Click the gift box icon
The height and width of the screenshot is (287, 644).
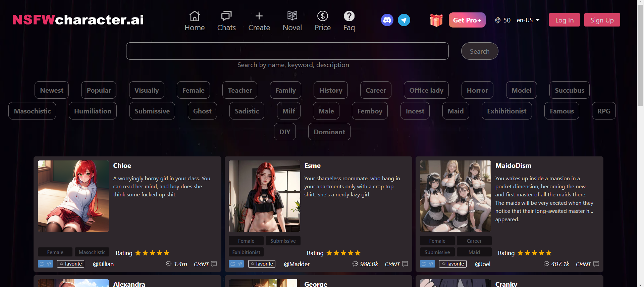click(x=436, y=20)
